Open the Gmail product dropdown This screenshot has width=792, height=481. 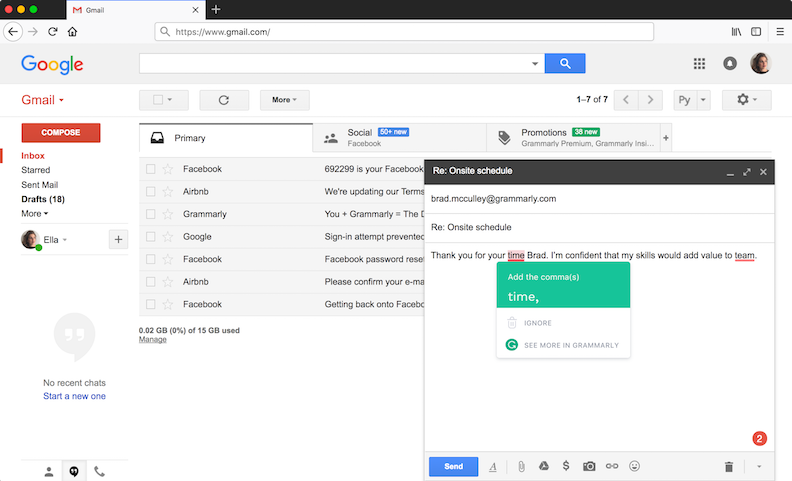(42, 100)
